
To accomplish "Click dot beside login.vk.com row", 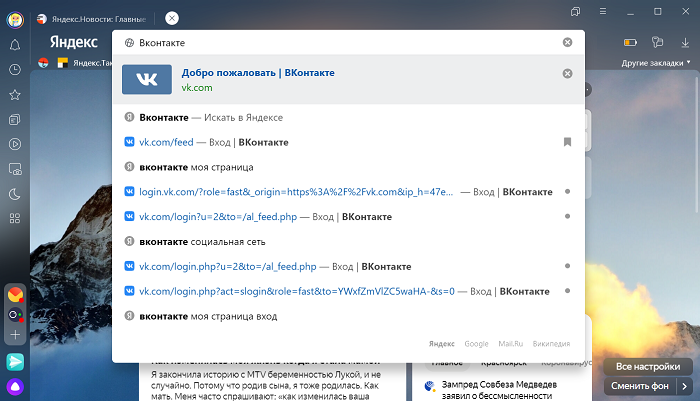I will pos(567,192).
